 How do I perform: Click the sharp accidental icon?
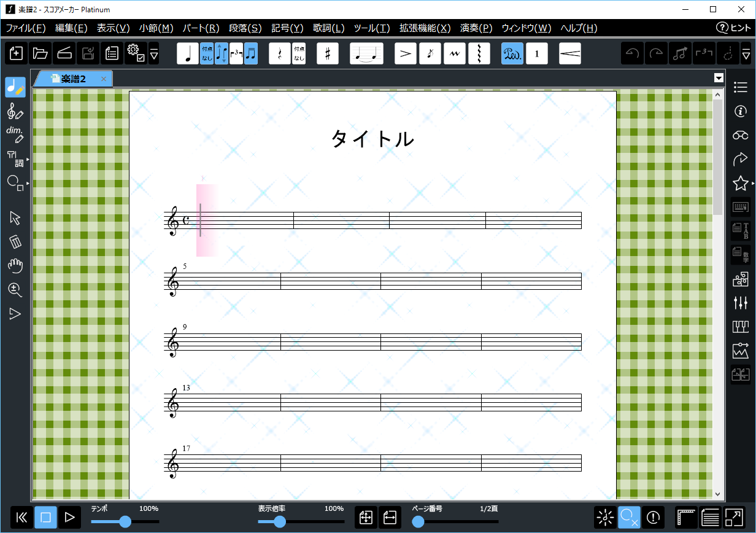pos(328,54)
